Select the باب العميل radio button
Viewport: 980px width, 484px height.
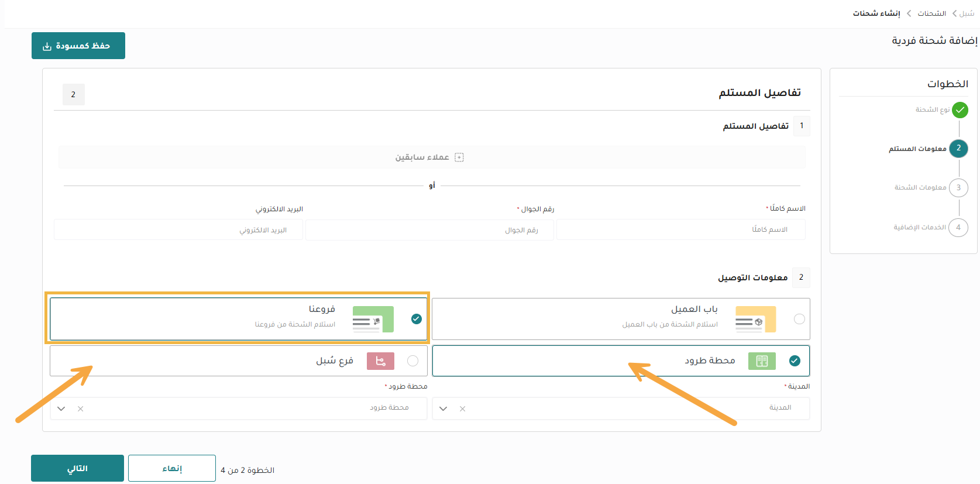tap(799, 319)
